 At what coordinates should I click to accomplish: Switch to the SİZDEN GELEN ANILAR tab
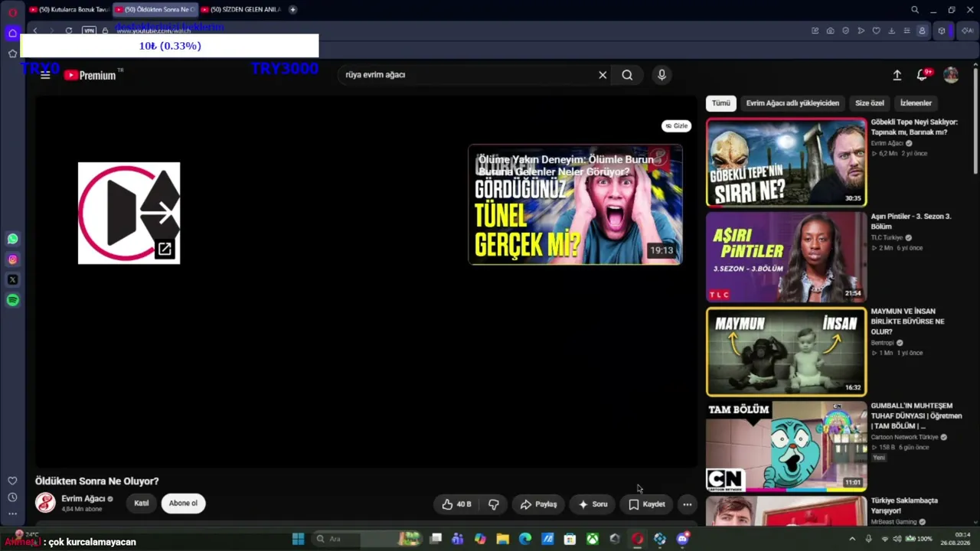241,9
